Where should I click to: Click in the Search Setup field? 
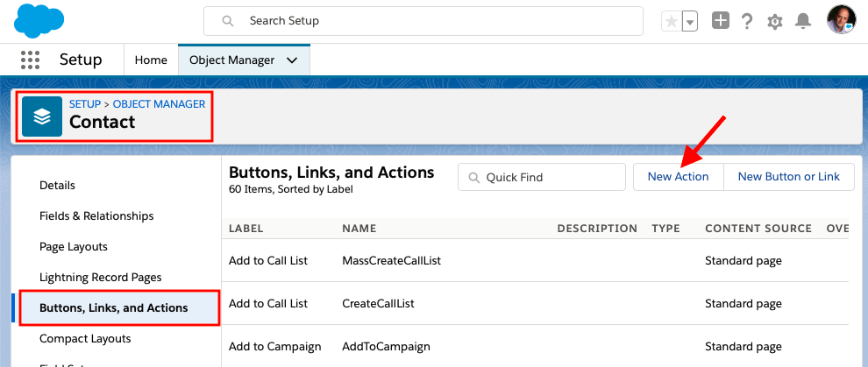pos(423,21)
